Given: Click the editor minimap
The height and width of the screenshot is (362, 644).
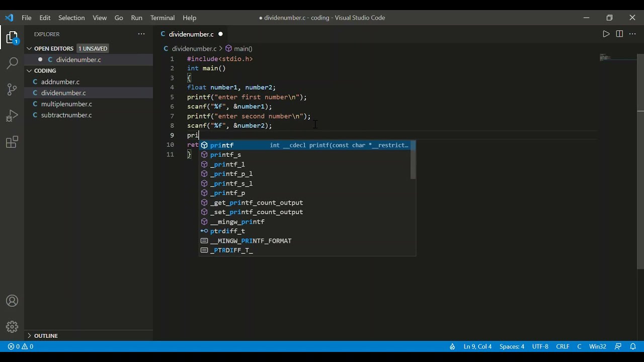Looking at the screenshot, I should tap(618, 58).
